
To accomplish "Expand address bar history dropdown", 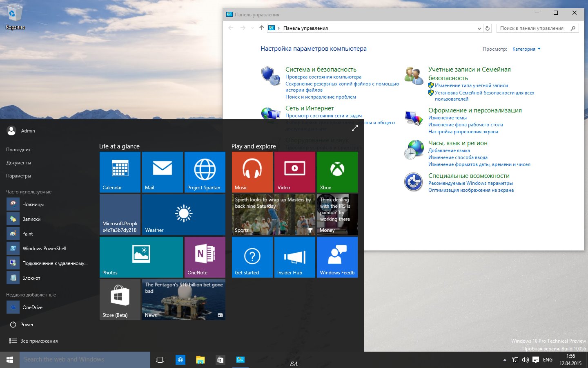I will point(479,28).
